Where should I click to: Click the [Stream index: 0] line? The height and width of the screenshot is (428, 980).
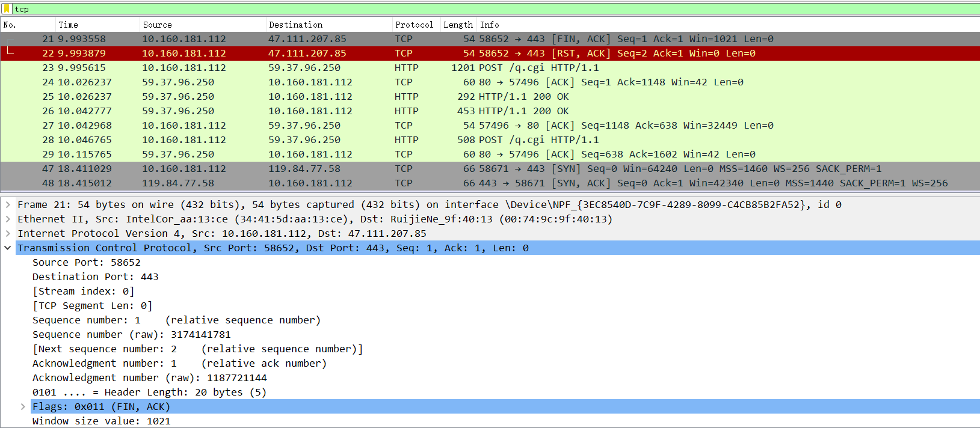(x=84, y=291)
